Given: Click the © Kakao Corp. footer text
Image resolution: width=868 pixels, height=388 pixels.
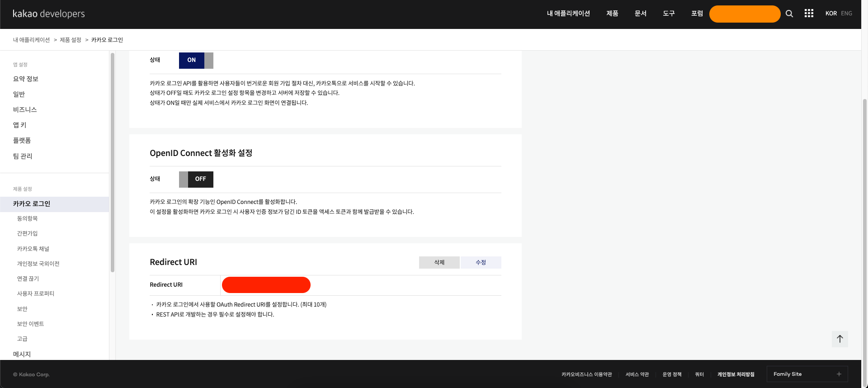Looking at the screenshot, I should pos(31,374).
